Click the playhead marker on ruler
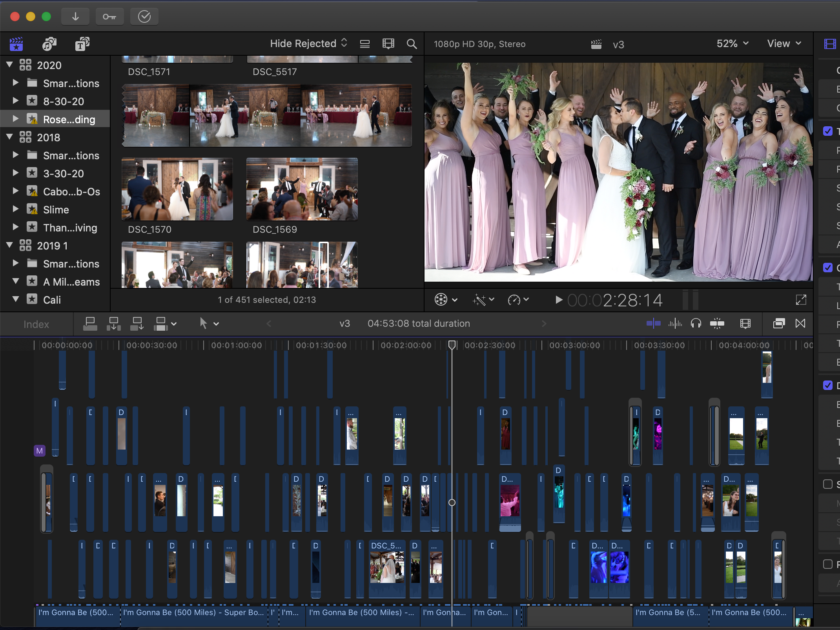 [x=452, y=345]
